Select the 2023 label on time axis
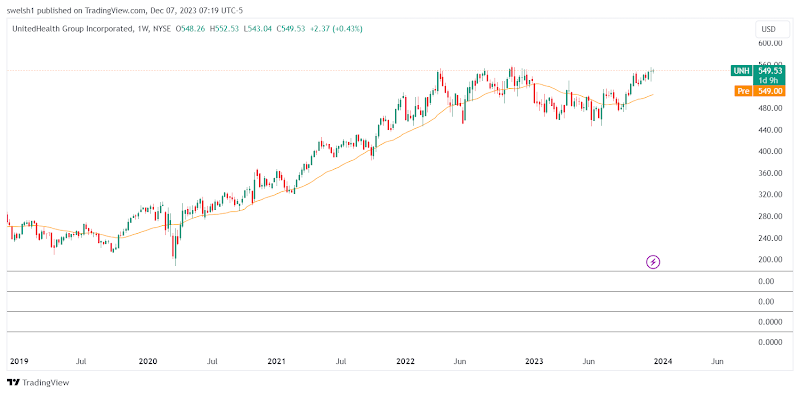Screen dimensions: 800x394 534,361
